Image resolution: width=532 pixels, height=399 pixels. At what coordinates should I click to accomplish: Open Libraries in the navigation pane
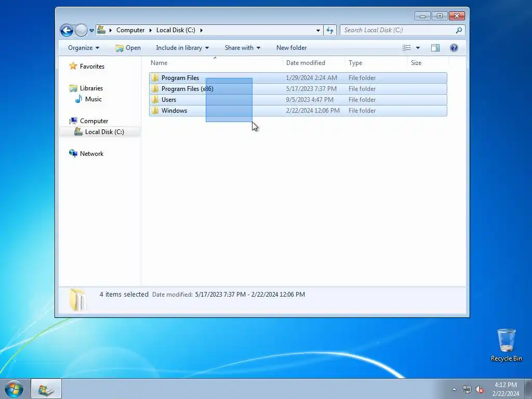tap(91, 88)
